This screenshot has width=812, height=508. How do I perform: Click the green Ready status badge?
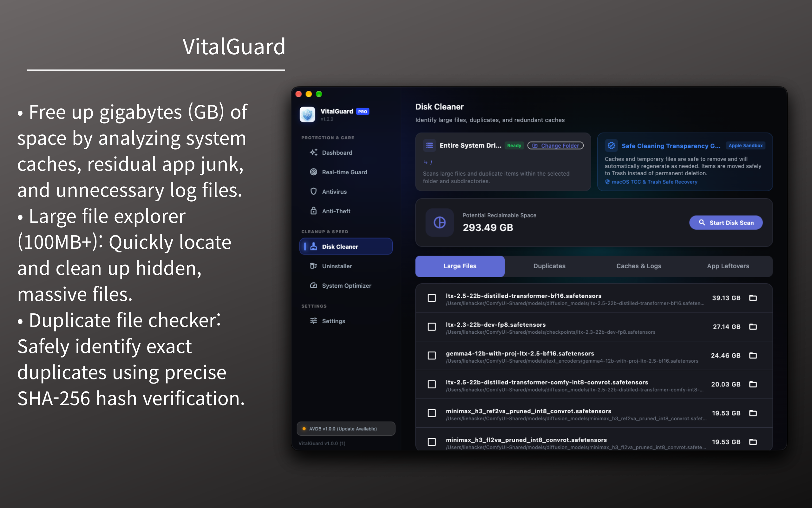[x=514, y=145]
